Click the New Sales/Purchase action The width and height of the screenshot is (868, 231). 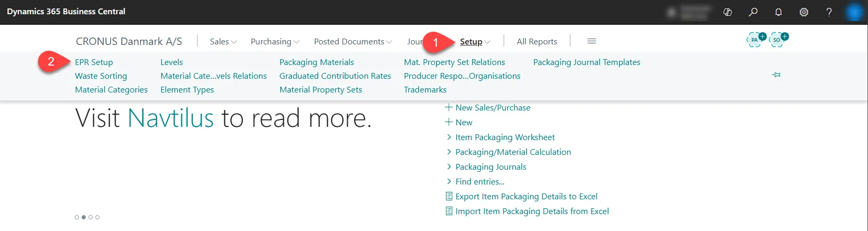pos(493,107)
